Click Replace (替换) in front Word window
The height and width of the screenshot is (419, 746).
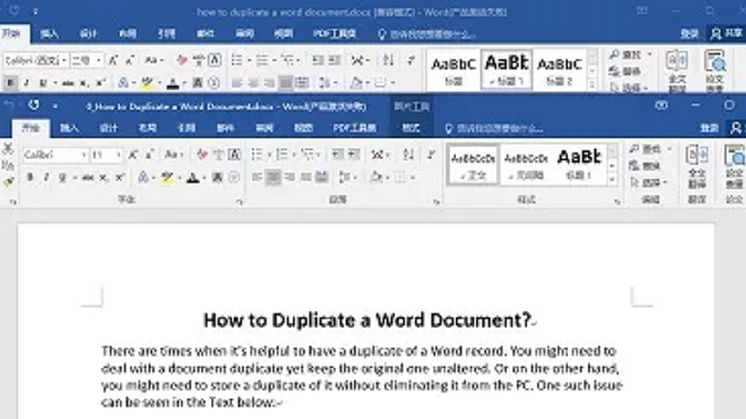[x=646, y=166]
